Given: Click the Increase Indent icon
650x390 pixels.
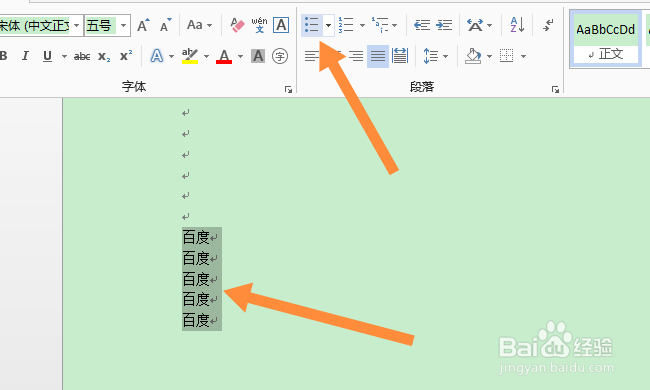Looking at the screenshot, I should (x=444, y=25).
